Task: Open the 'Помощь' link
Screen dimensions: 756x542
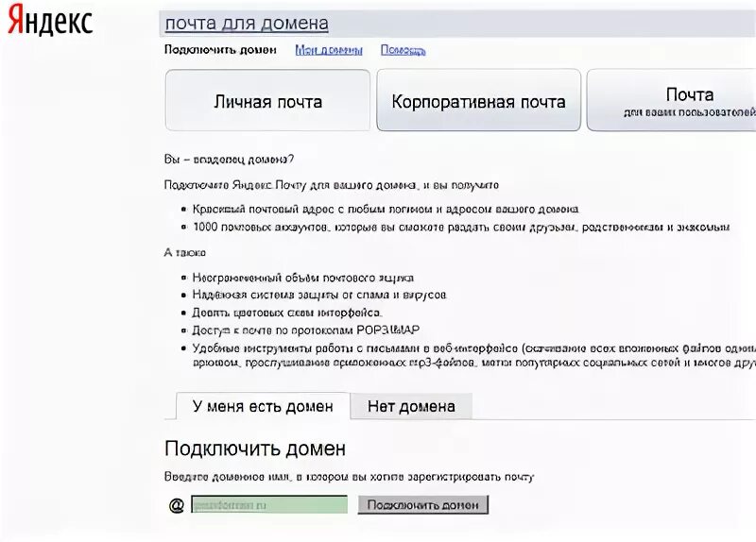Action: pos(404,50)
